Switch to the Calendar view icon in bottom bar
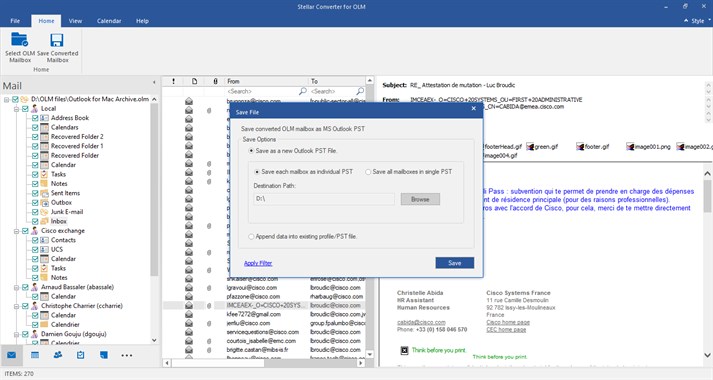This screenshot has height=380, width=713. tap(35, 355)
